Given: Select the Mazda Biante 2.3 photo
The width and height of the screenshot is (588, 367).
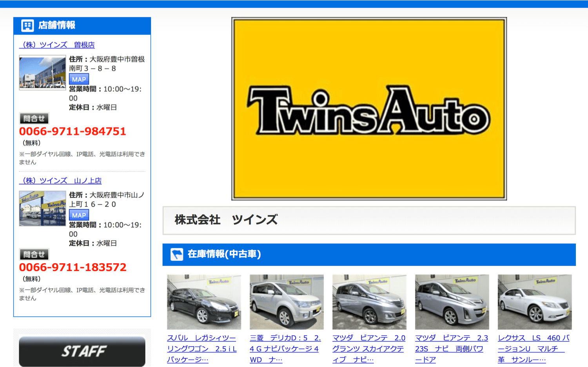Looking at the screenshot, I should (452, 302).
